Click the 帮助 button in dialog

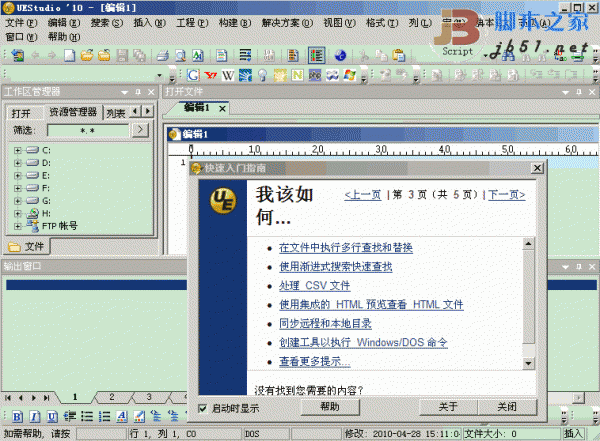(x=330, y=407)
